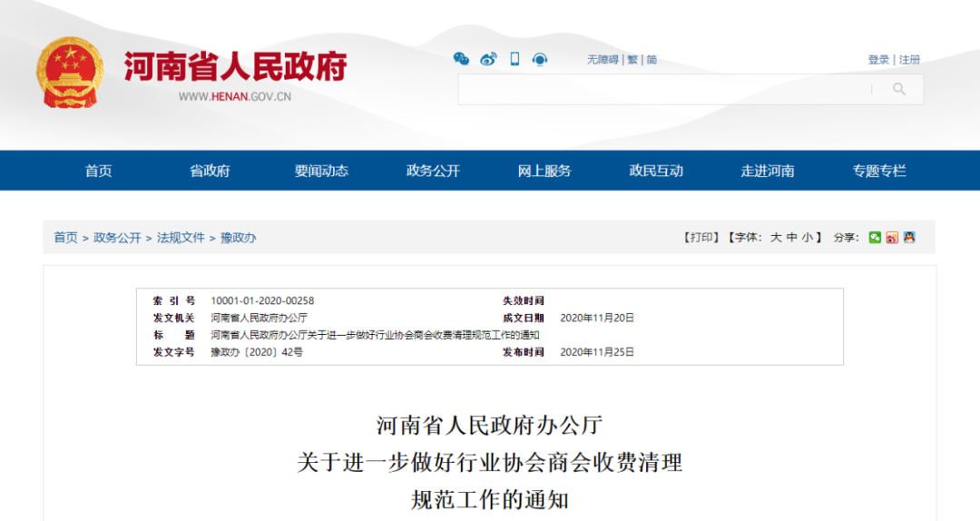Switch to simplified Chinese with 简
Viewport: 980px width, 521px height.
tap(652, 60)
